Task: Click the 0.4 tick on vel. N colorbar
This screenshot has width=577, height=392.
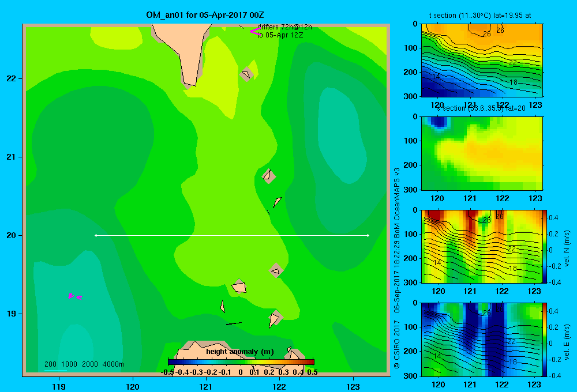Action: tap(554, 218)
